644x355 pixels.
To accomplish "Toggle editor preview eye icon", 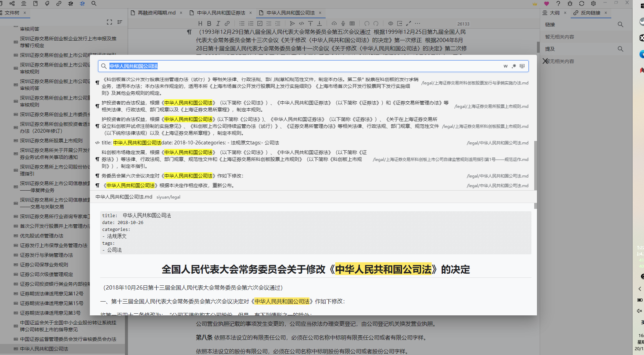I will click(391, 23).
